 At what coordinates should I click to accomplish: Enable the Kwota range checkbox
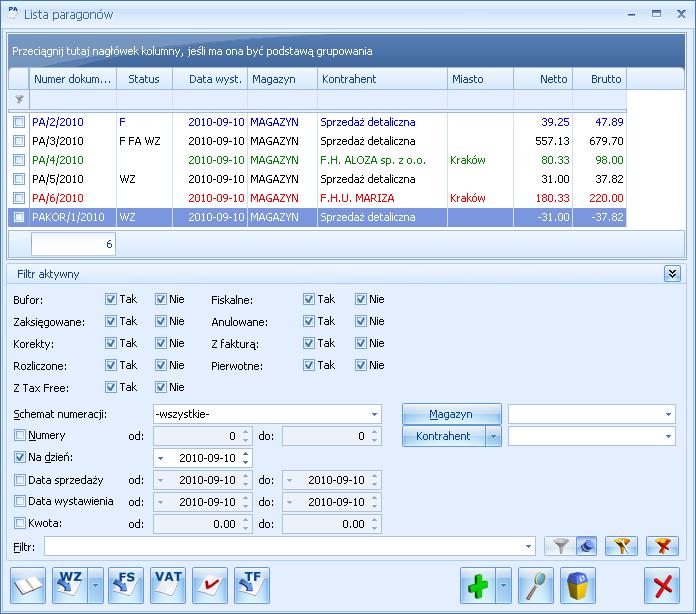coord(20,523)
